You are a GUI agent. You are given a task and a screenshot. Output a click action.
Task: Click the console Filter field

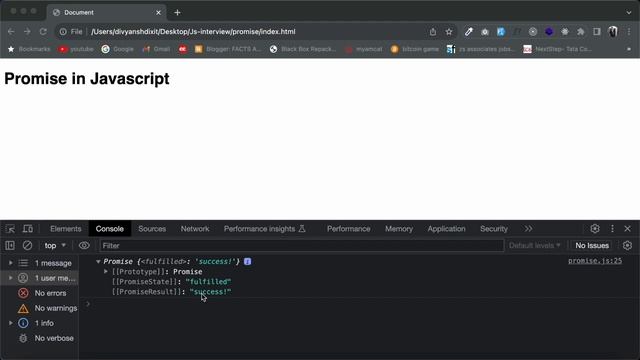302,246
